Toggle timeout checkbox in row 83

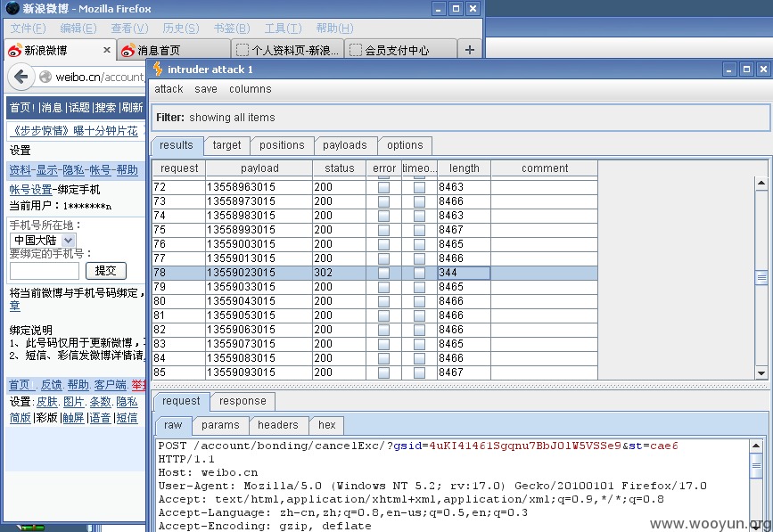(x=419, y=344)
